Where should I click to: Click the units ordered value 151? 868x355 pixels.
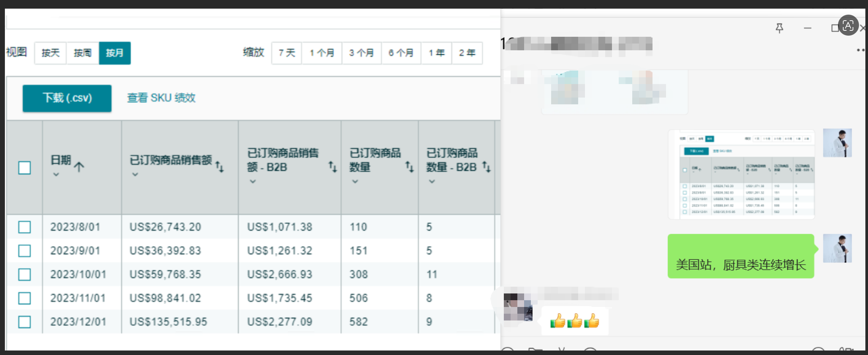(x=359, y=251)
